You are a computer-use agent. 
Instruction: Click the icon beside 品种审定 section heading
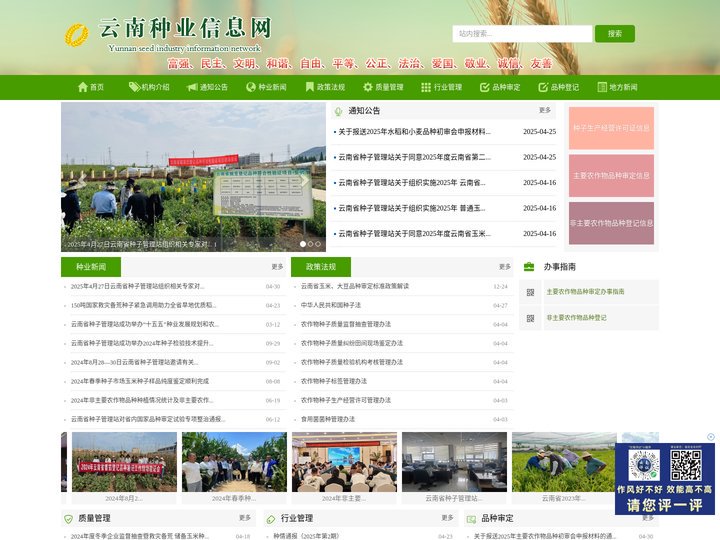coord(471,519)
